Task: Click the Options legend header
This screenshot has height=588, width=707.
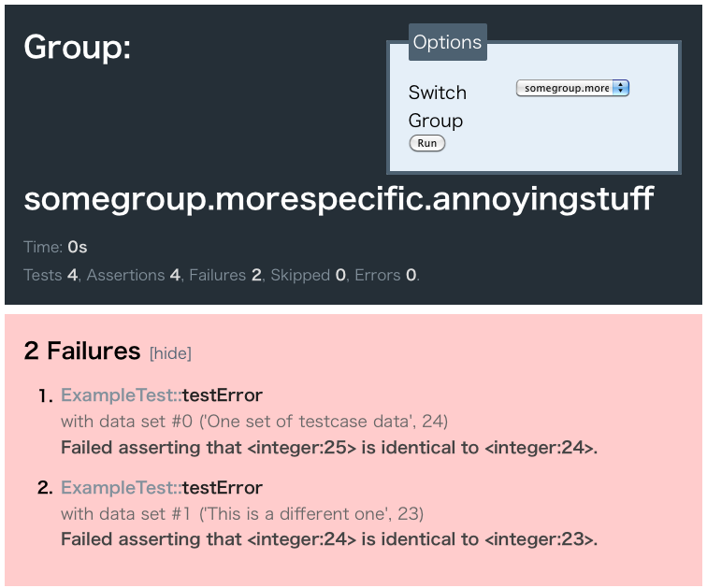Action: [447, 42]
